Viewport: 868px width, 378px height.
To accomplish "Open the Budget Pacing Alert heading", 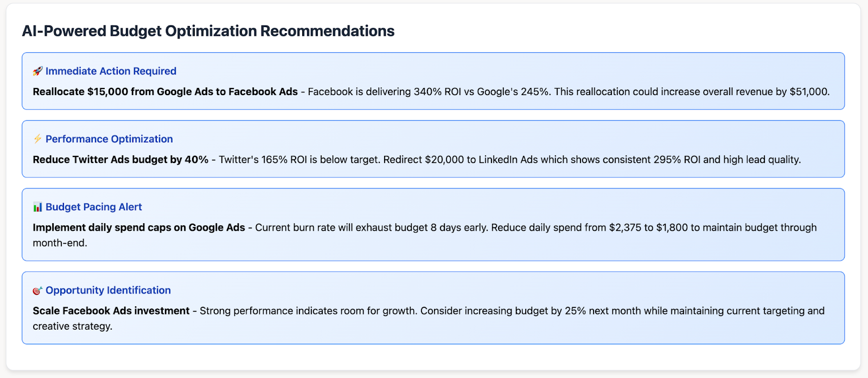I will 93,207.
